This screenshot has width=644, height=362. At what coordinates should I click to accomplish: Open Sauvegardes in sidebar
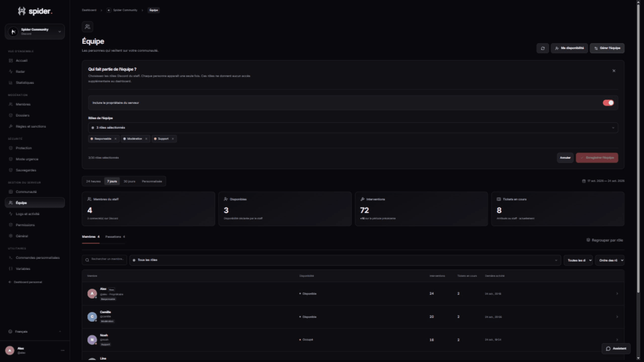(35, 170)
